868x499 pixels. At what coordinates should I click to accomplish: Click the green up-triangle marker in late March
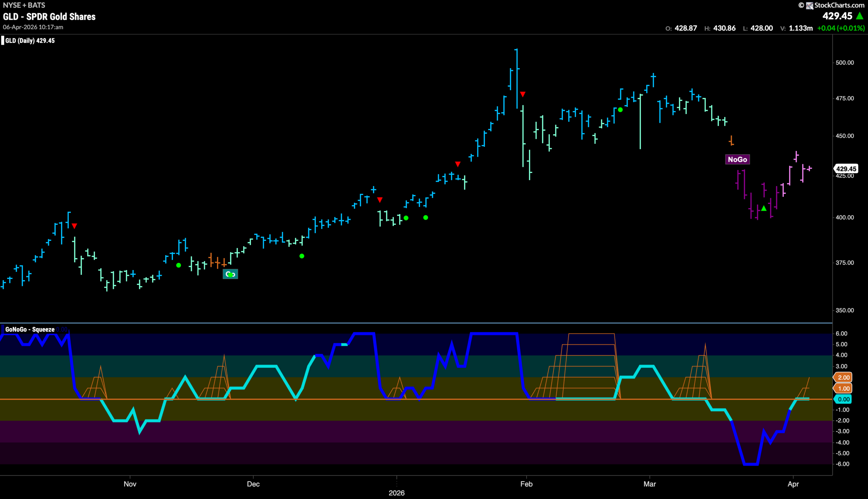[x=764, y=208]
